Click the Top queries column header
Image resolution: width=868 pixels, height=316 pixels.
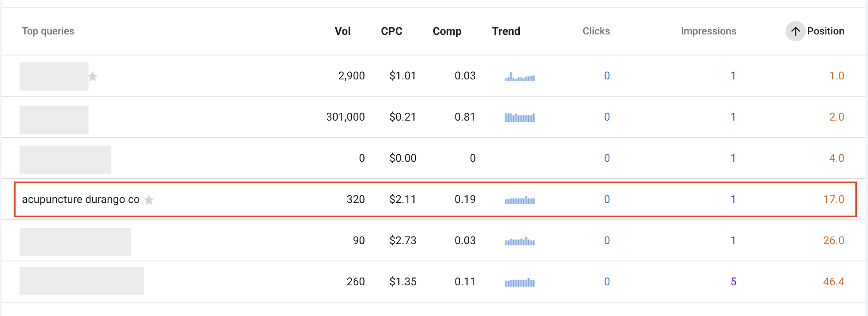click(48, 32)
